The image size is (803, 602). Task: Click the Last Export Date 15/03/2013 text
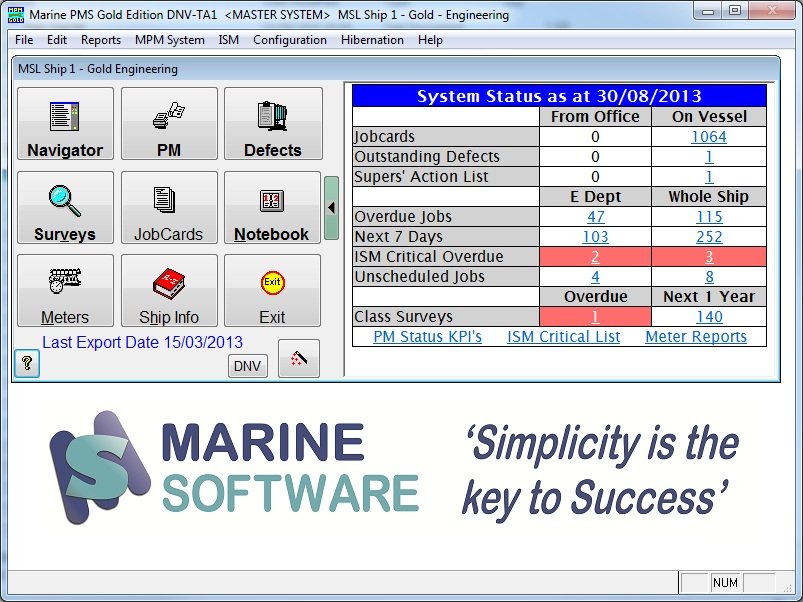tap(142, 342)
